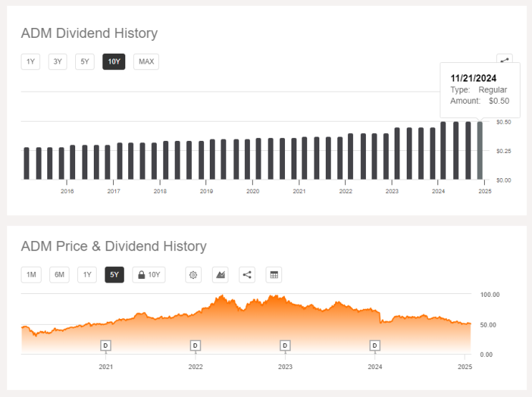Share the Price & Dividend History chart
This screenshot has height=397, width=532.
pos(247,275)
